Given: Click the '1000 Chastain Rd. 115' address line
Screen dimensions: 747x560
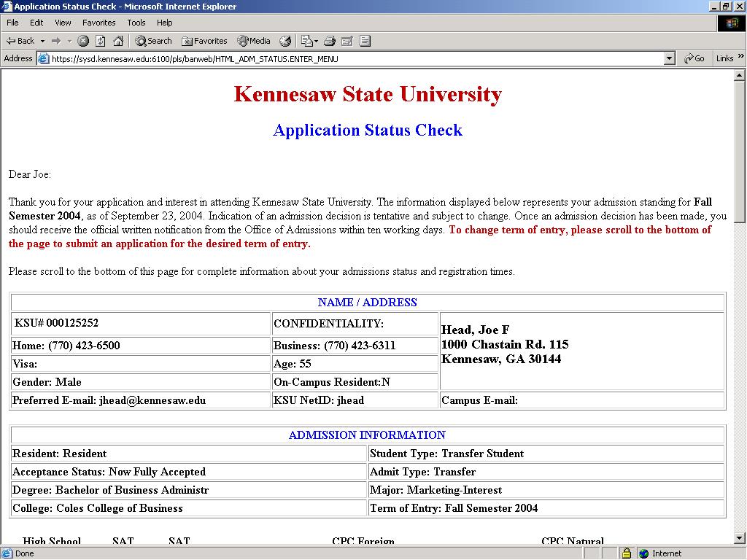Looking at the screenshot, I should 505,344.
